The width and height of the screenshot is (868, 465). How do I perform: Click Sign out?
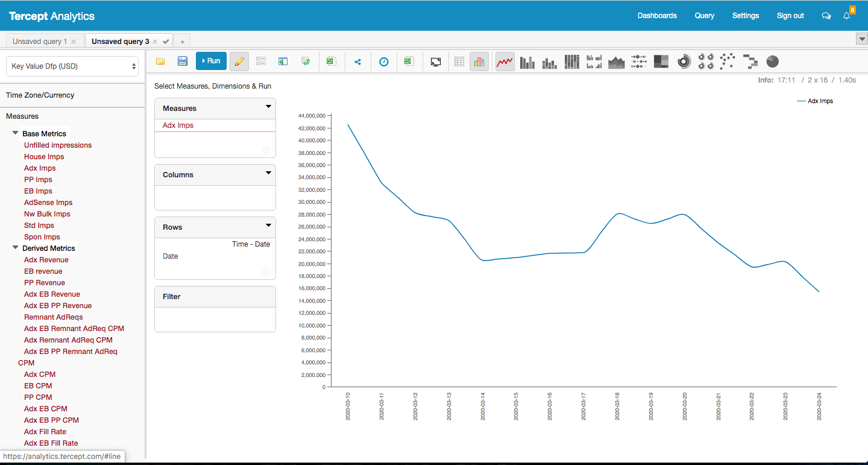pyautogui.click(x=790, y=16)
